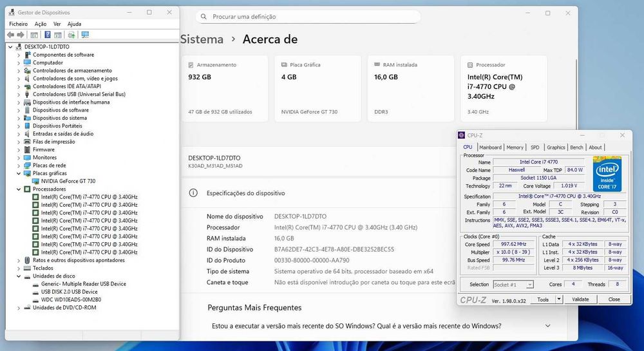Open the Placa Gráfica 4 GB card
Image resolution: width=644 pixels, height=351 pixels.
[318, 89]
